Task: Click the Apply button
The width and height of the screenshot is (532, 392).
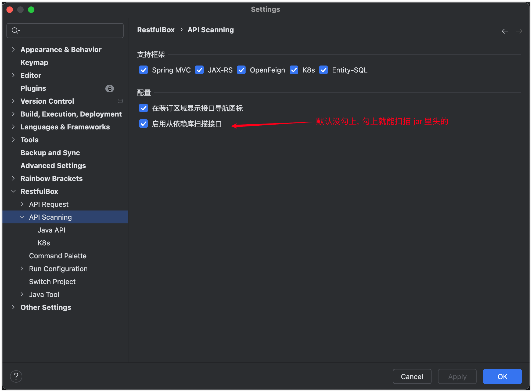Action: click(x=457, y=376)
